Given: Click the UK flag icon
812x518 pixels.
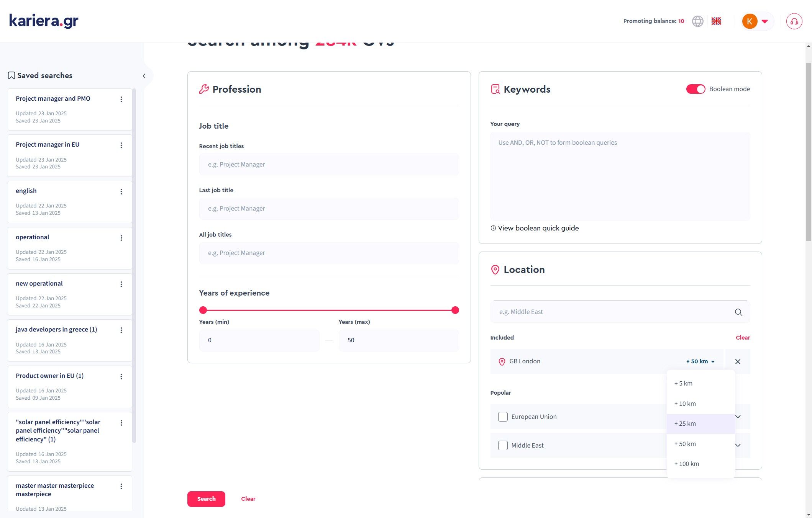Looking at the screenshot, I should click(x=716, y=21).
